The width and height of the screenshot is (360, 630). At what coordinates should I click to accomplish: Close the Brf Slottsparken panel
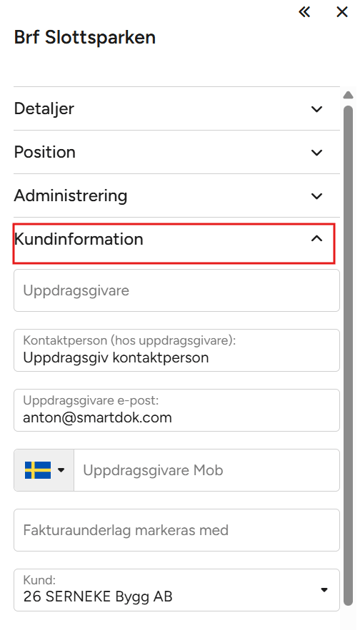(x=342, y=12)
